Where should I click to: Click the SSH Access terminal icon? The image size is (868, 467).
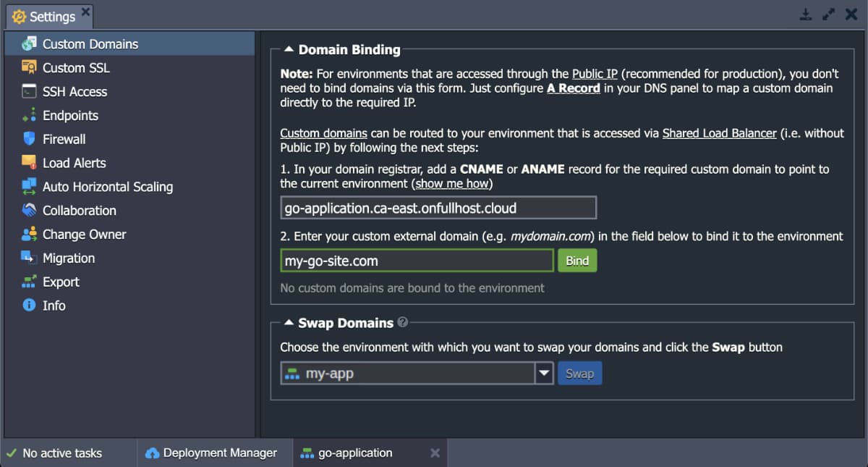tap(29, 92)
